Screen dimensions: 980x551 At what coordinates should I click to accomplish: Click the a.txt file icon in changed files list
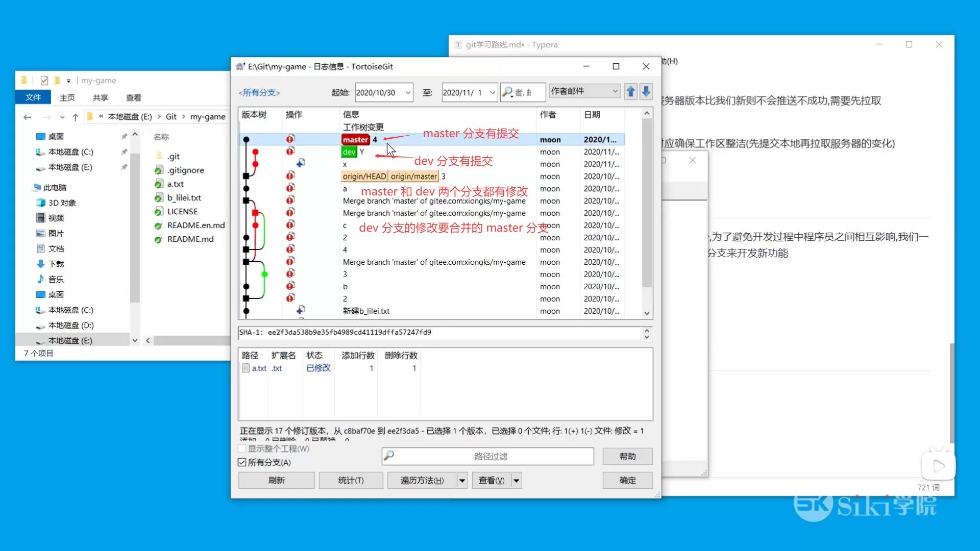pos(246,368)
